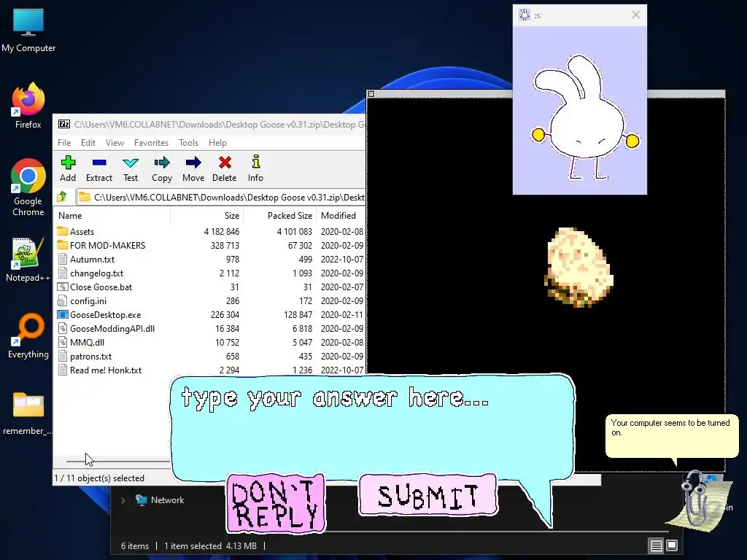Select the Assets folder

click(82, 232)
